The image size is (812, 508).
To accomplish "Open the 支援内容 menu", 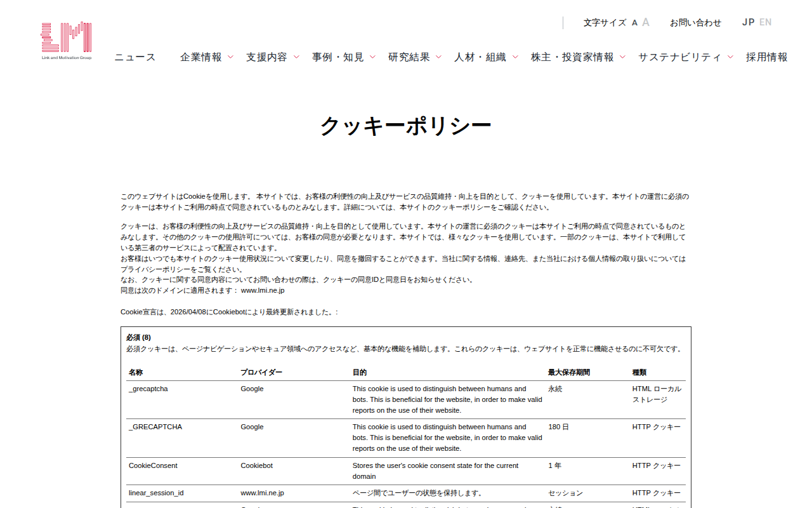I will tap(267, 57).
